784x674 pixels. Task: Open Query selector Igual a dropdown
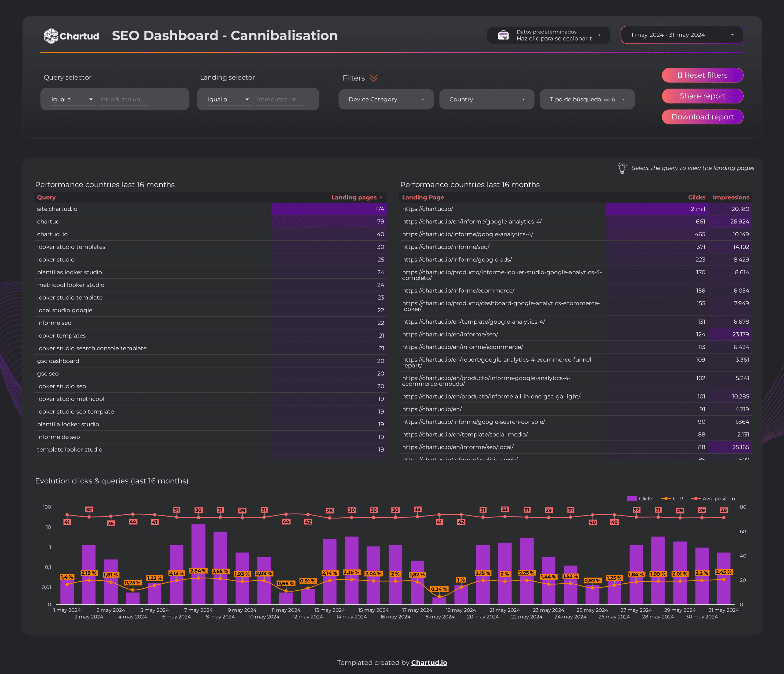pyautogui.click(x=73, y=99)
